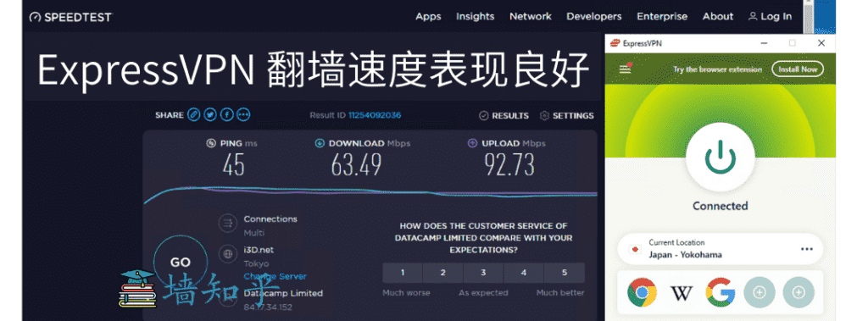Viewport: 868px width, 321px height.
Task: Launch Google shortcut in ExpressVPN
Action: pos(721,292)
